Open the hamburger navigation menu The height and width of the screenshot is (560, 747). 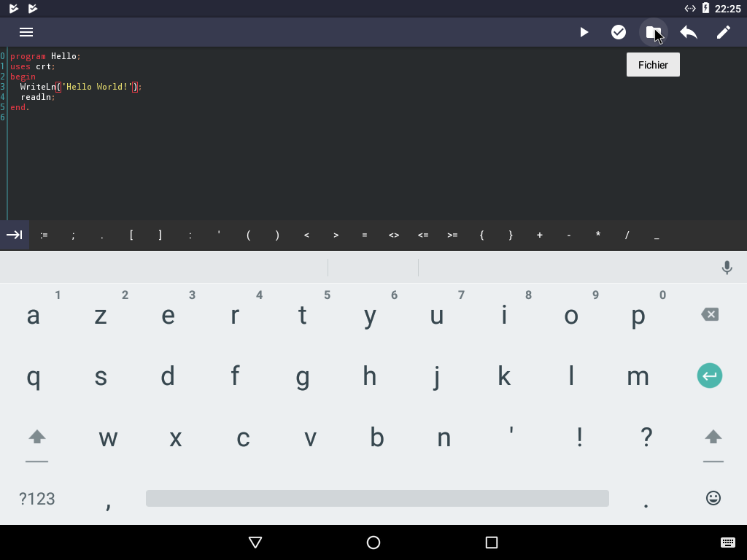26,32
